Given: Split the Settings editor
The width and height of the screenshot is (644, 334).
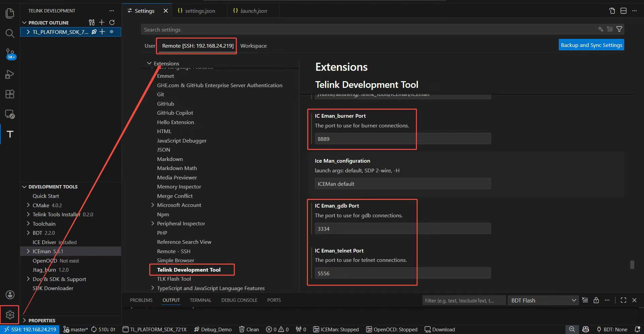Looking at the screenshot, I should pos(623,10).
